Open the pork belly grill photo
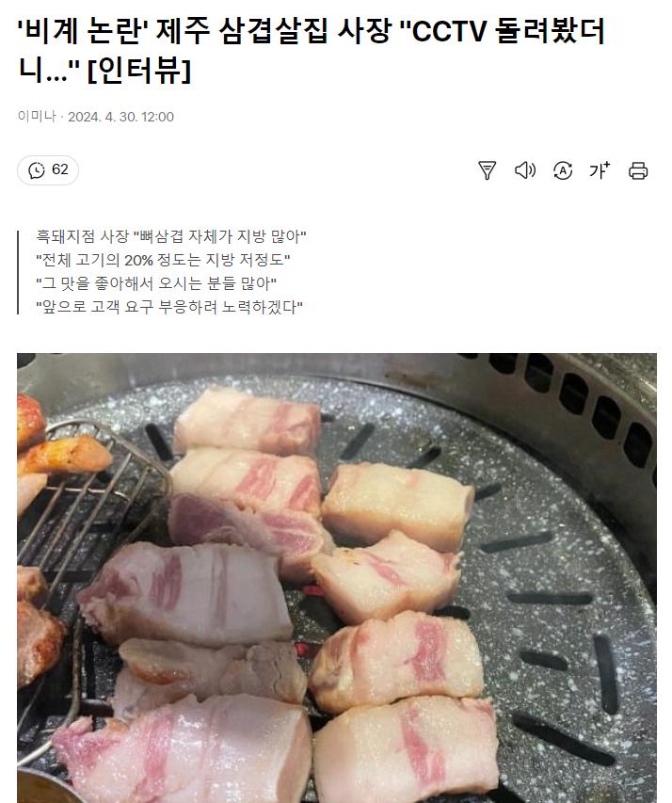672x803 pixels. coord(337,578)
